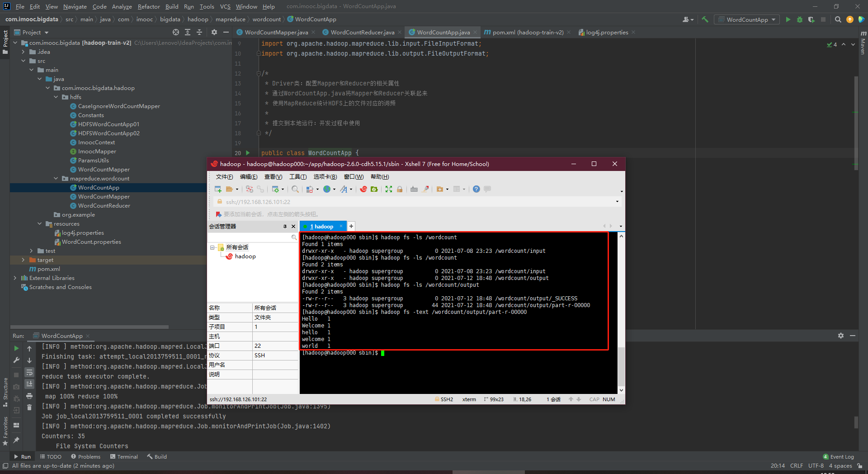This screenshot has width=868, height=474.
Task: Toggle the tool window quick-access icon in status bar
Action: (5, 465)
